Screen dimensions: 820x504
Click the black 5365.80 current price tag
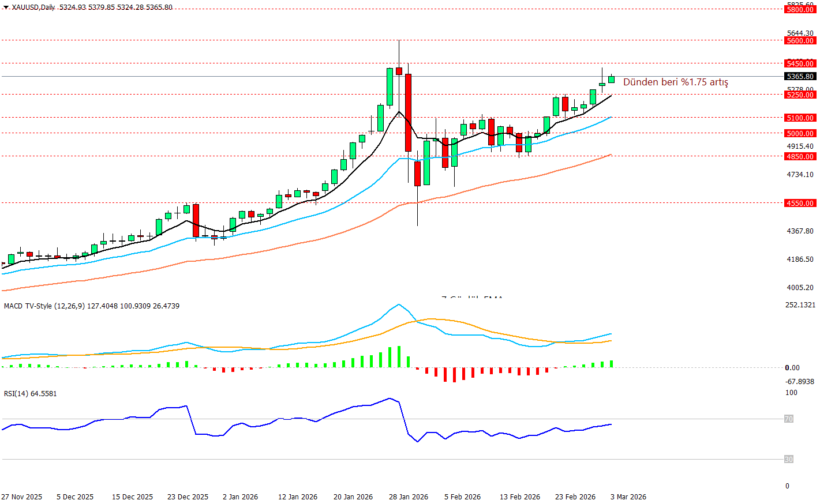point(800,77)
